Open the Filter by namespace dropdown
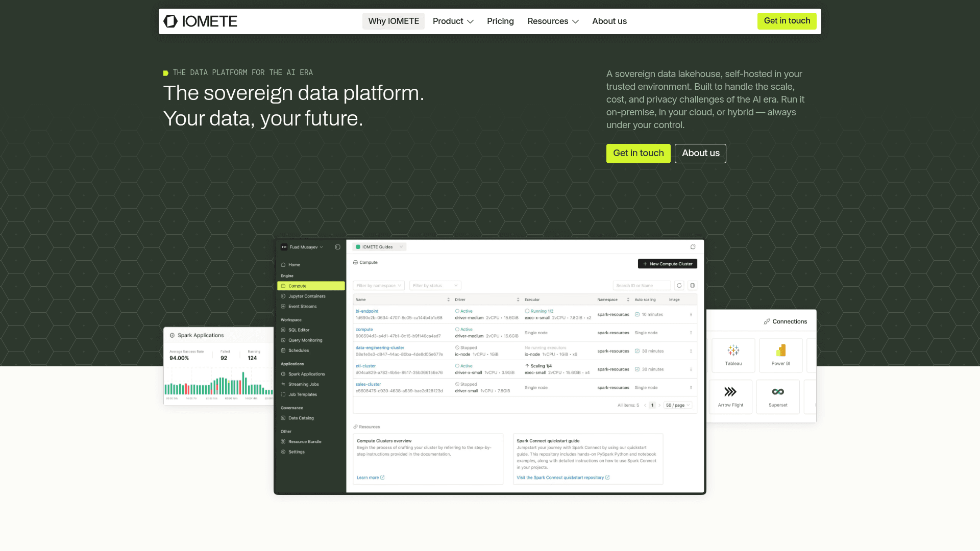The width and height of the screenshot is (980, 551). coord(379,286)
